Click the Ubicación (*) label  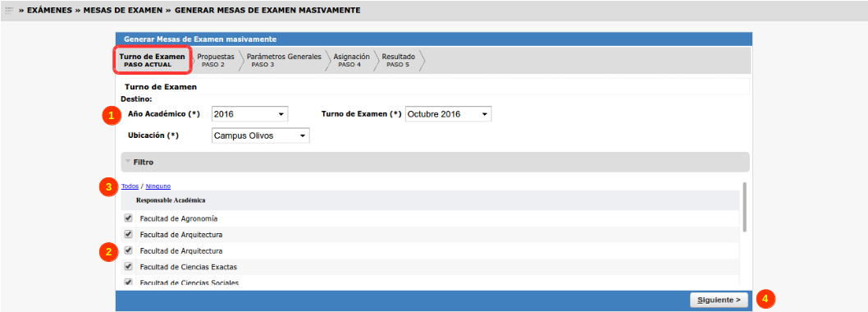pos(153,135)
